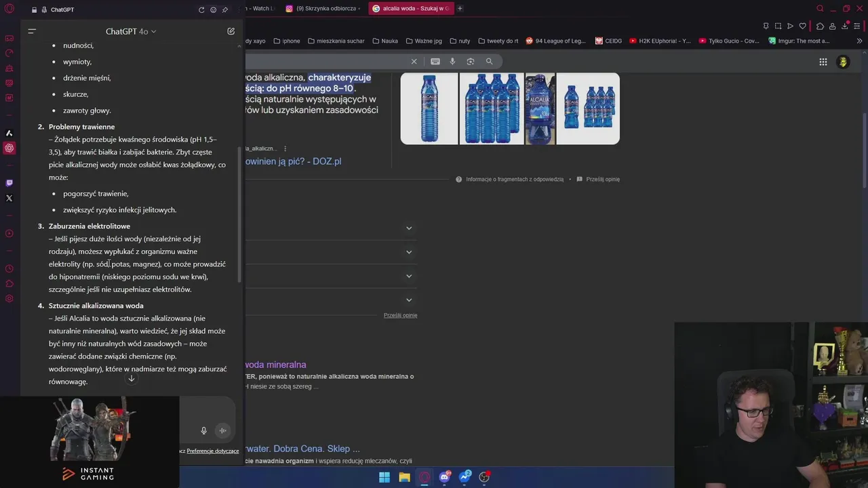Open the ChatGPT 4o model selector
This screenshot has height=488, width=868.
point(131,31)
